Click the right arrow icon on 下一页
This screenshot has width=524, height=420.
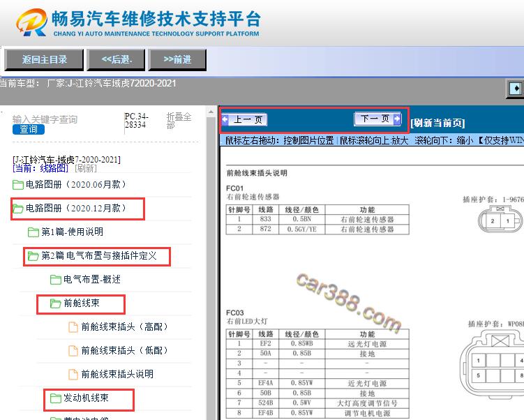[397, 119]
